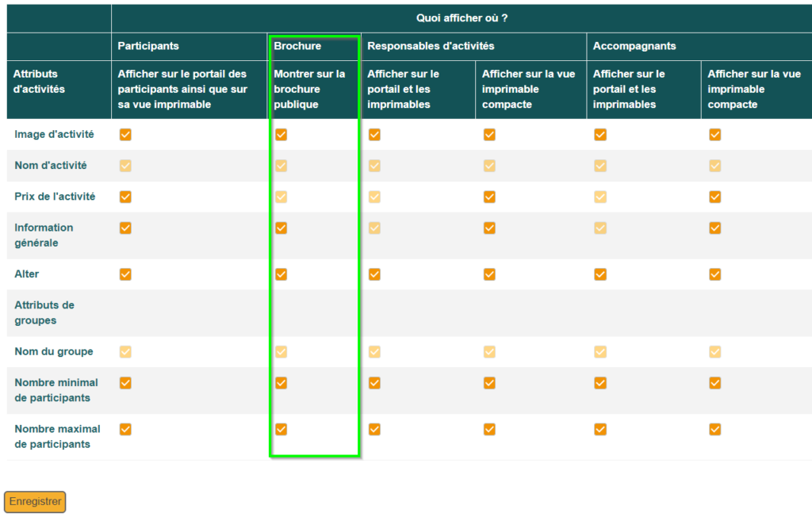Click Nom d'activité for Accompagnants compact view
812x517 pixels.
pos(715,166)
